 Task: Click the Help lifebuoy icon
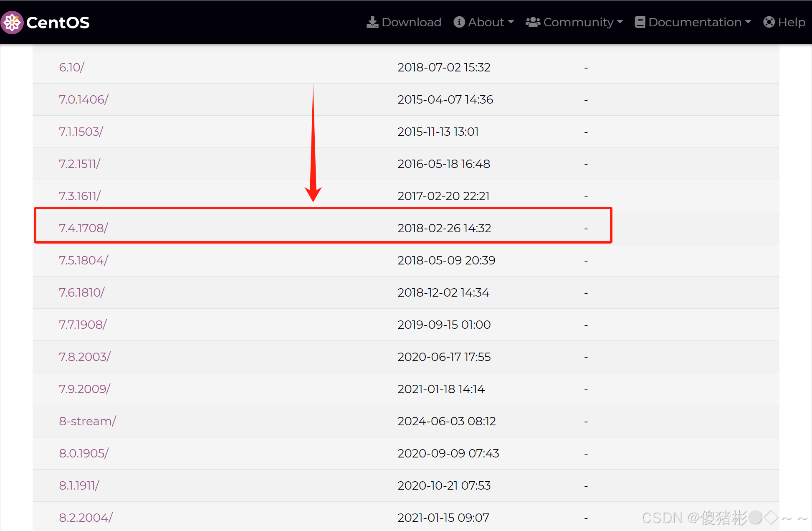click(x=769, y=22)
